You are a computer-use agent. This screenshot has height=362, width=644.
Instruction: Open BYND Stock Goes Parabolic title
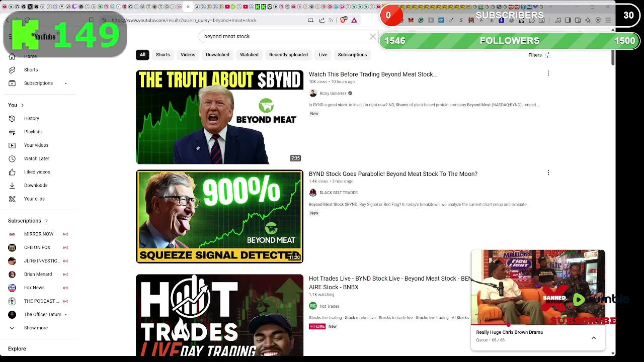(x=393, y=174)
